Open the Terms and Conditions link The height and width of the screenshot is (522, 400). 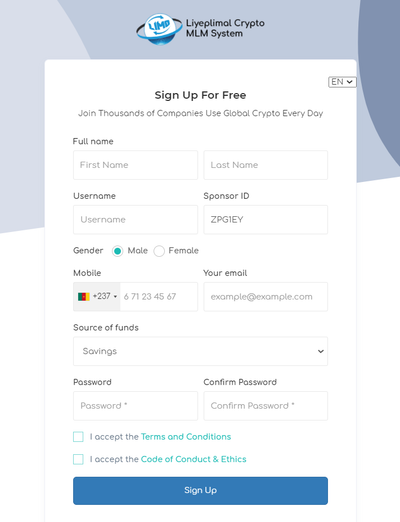186,437
